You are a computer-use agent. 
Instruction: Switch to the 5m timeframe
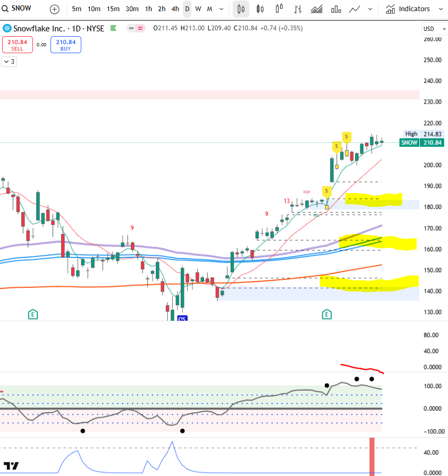tap(77, 9)
